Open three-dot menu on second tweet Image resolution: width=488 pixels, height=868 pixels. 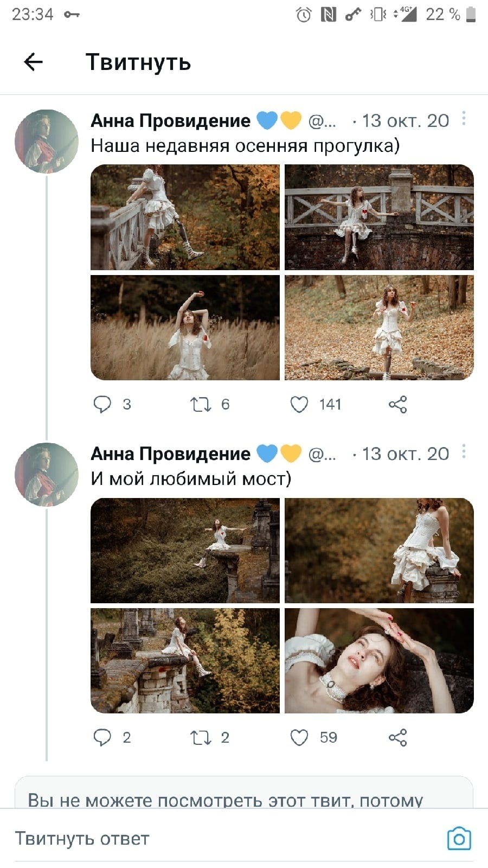(464, 452)
